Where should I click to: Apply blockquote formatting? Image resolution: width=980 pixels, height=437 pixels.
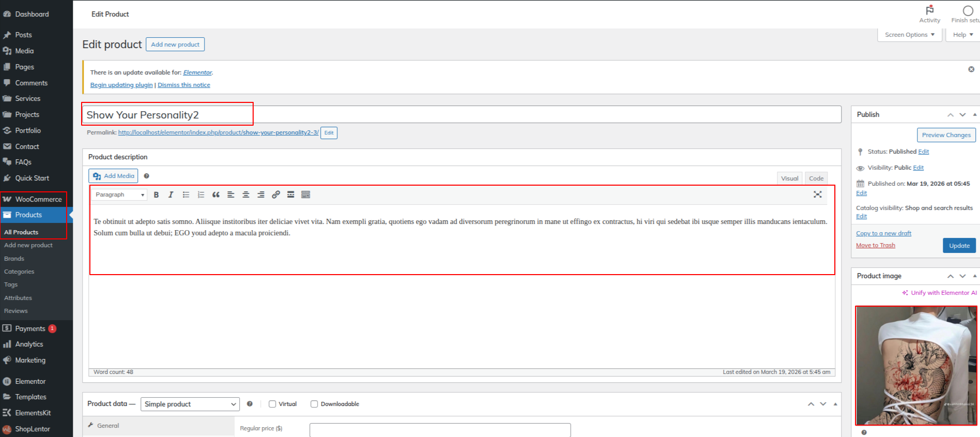coord(216,195)
